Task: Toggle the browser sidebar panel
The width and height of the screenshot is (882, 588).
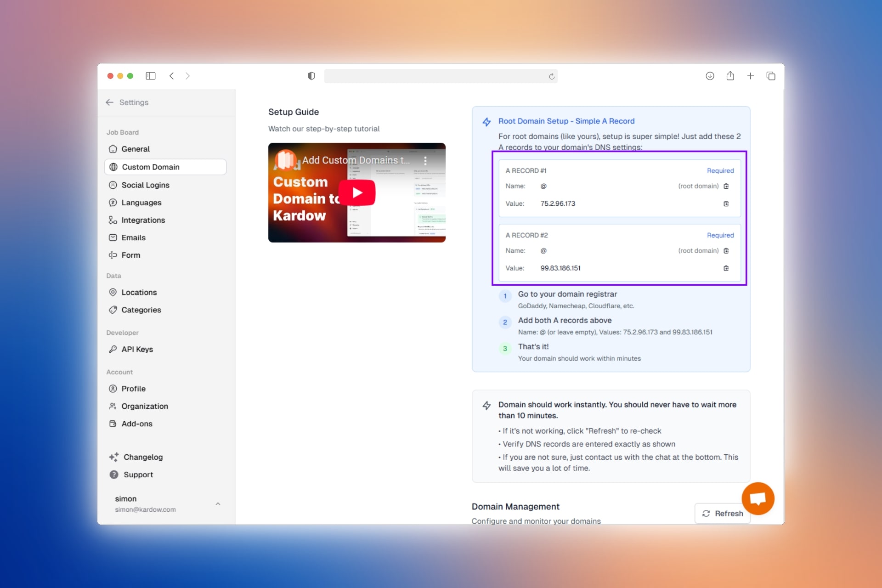Action: point(151,76)
